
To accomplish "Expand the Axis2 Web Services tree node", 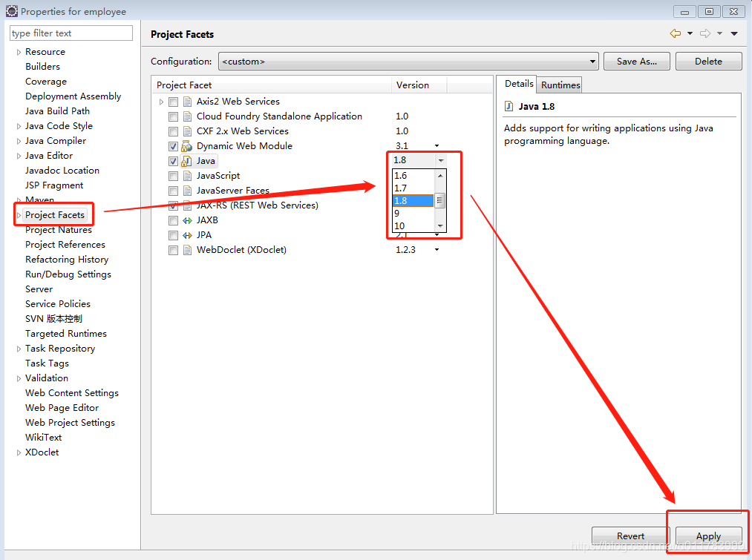I will [x=162, y=102].
